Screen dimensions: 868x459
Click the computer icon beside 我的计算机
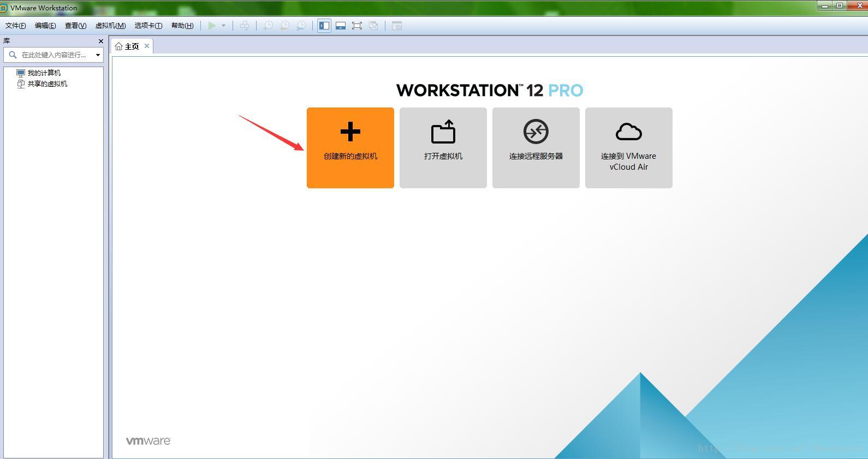pyautogui.click(x=21, y=73)
